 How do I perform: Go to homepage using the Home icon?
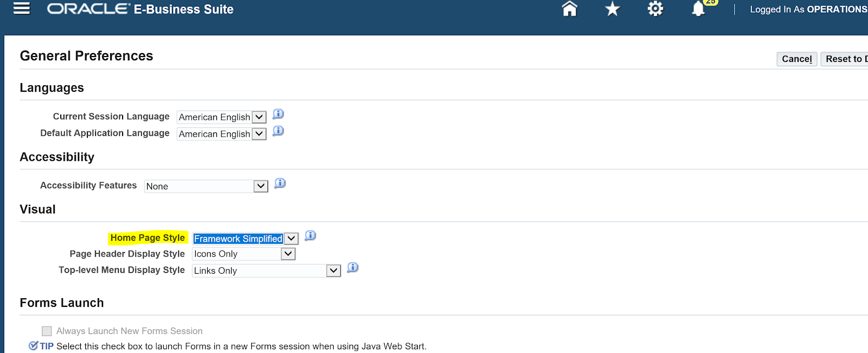coord(569,9)
